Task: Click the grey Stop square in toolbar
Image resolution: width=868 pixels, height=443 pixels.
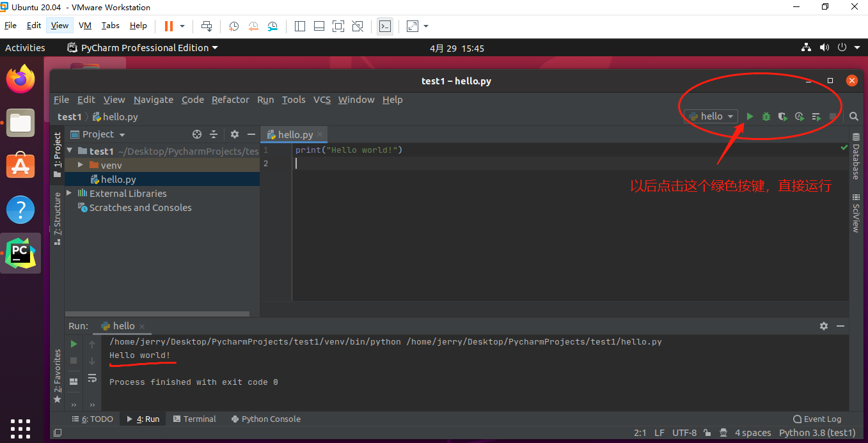Action: click(x=833, y=116)
